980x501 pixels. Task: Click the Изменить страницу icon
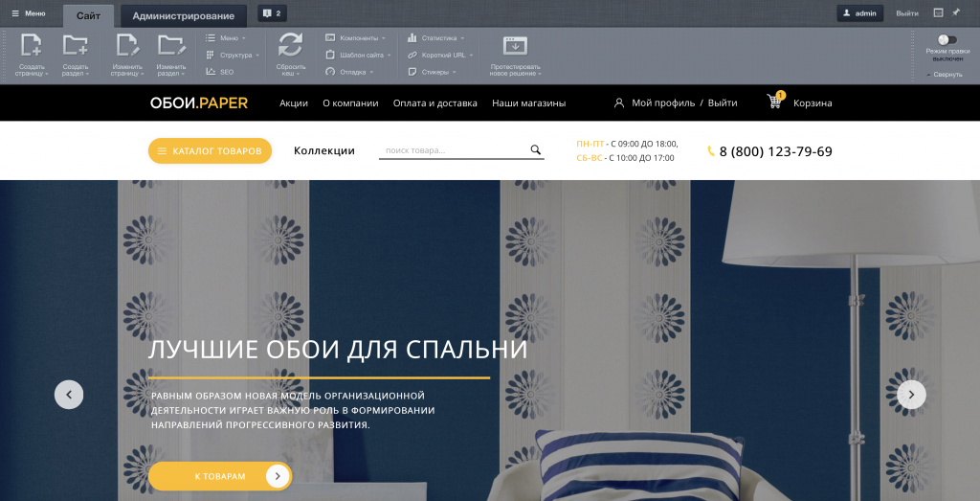127,46
